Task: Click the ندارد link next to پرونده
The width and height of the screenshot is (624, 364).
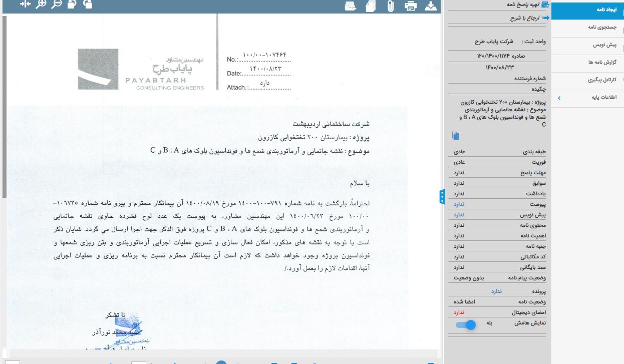Action: click(x=496, y=291)
